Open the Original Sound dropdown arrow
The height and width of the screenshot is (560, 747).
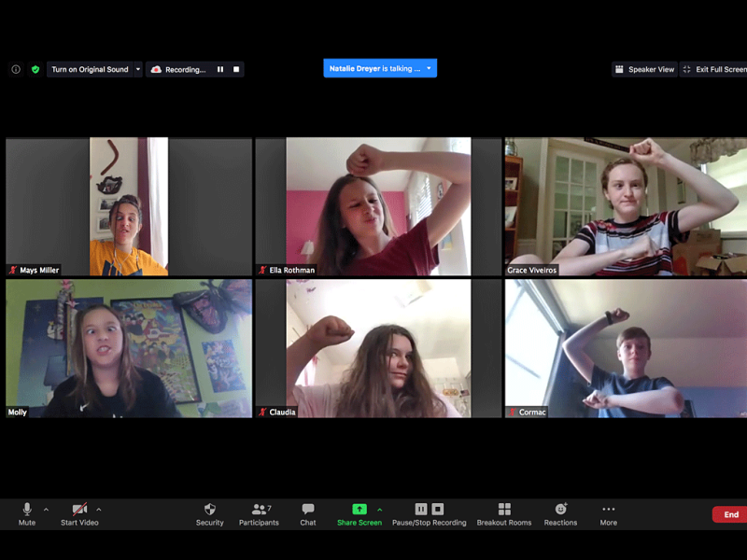pos(138,69)
